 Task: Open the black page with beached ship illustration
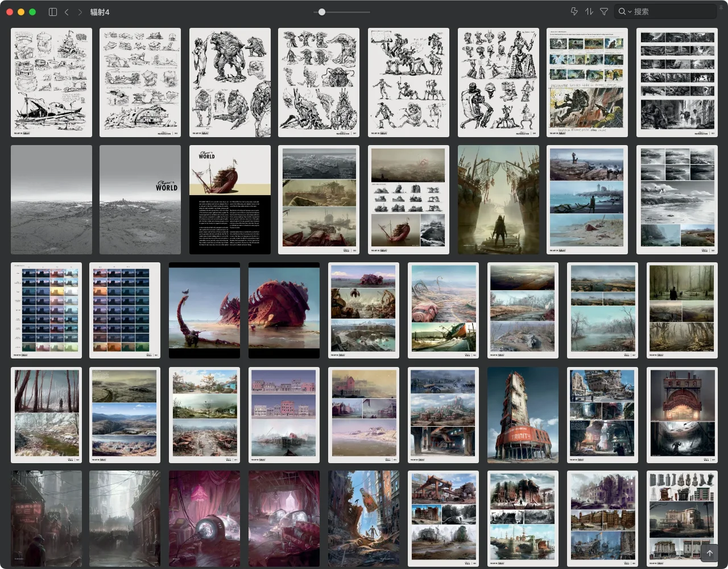click(x=230, y=200)
